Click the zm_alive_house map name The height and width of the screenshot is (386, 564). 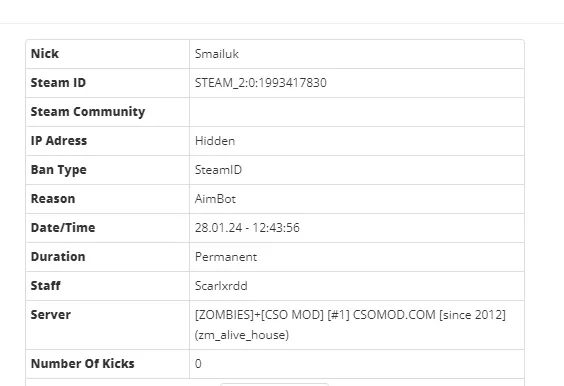point(242,335)
